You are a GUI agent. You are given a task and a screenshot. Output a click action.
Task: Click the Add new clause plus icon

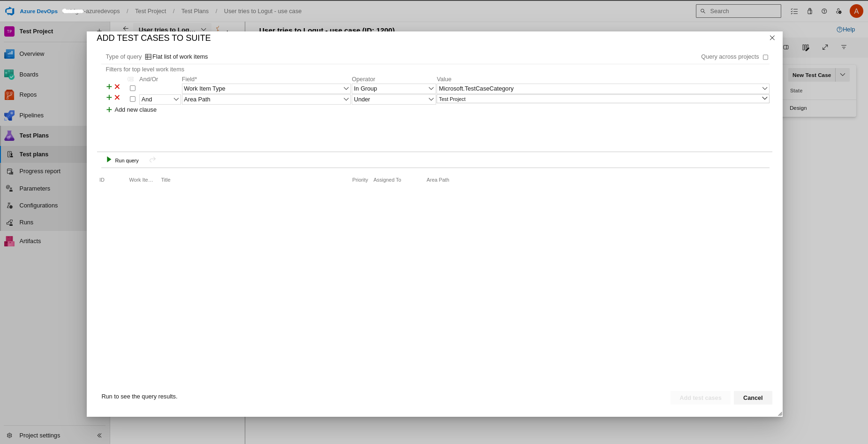[109, 110]
